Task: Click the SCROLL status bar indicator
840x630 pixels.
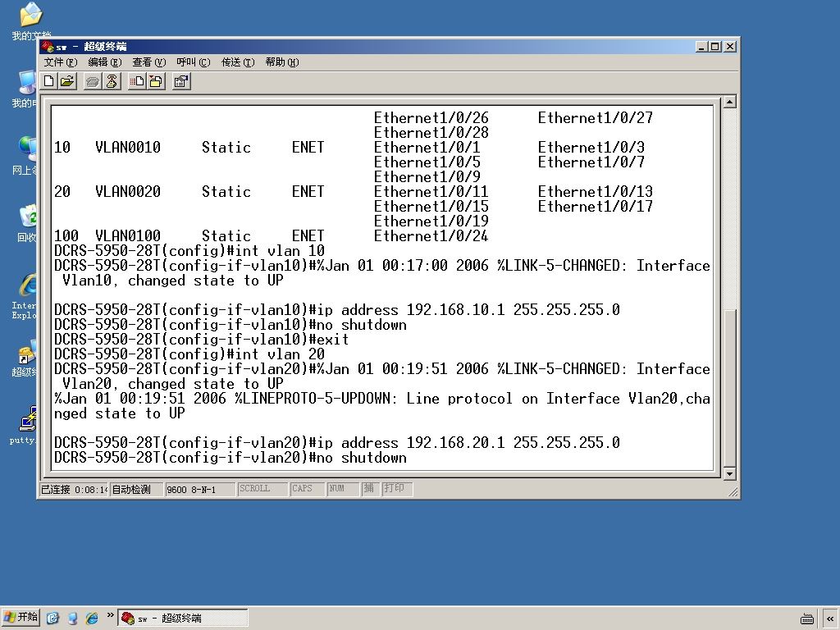Action: coord(262,489)
